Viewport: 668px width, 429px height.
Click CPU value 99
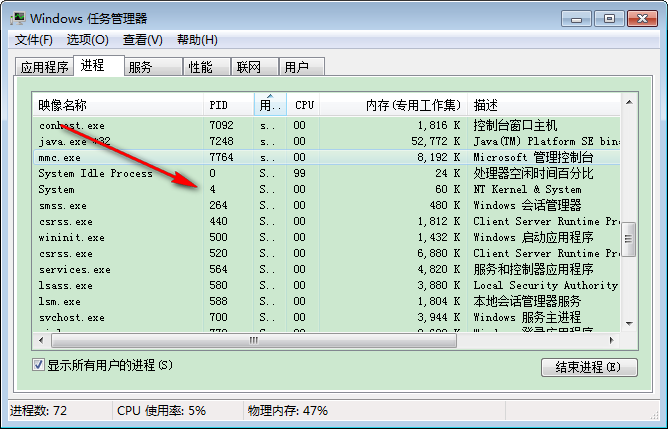pyautogui.click(x=299, y=173)
